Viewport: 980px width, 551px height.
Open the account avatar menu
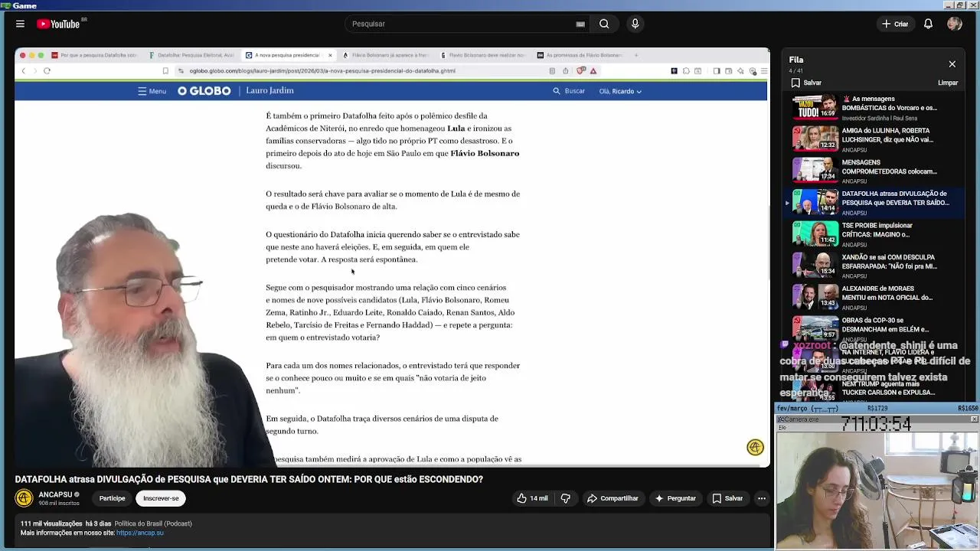pos(954,24)
